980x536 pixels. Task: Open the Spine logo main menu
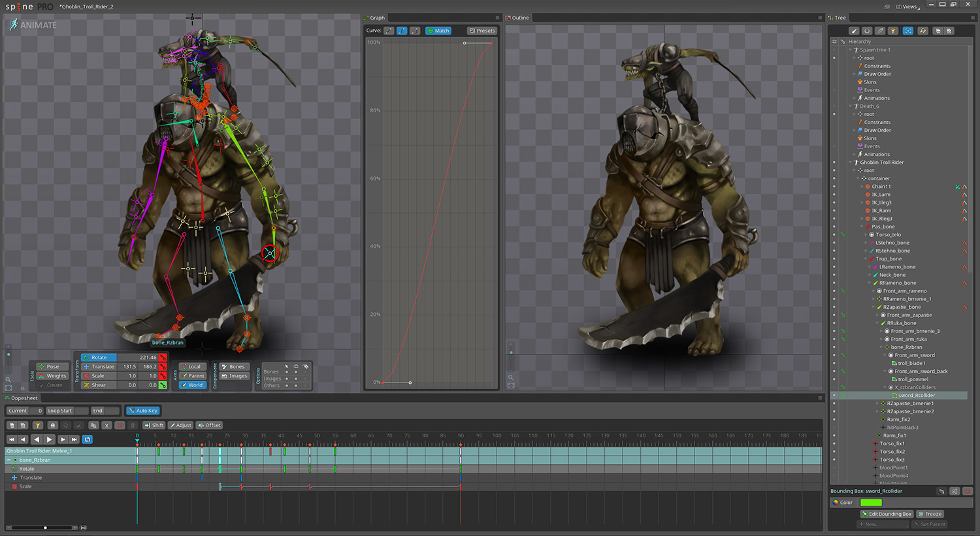pyautogui.click(x=29, y=7)
